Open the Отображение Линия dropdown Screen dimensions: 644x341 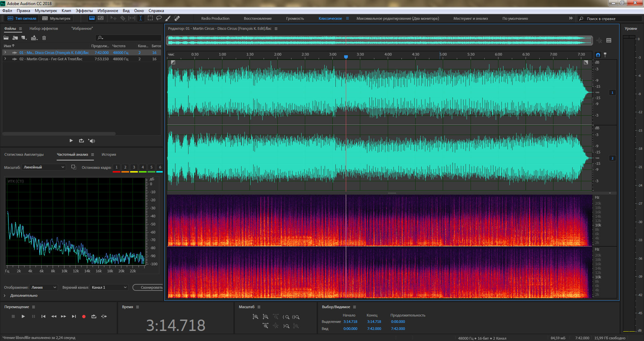tap(44, 287)
